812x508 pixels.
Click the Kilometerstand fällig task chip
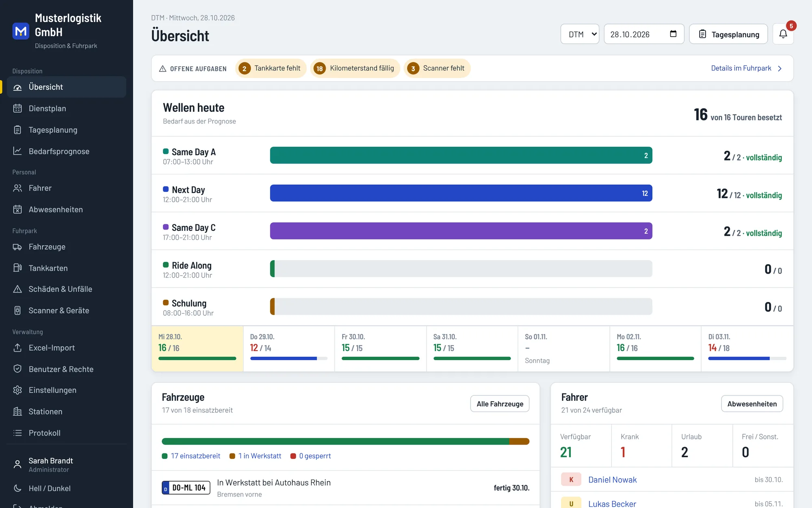coord(355,68)
